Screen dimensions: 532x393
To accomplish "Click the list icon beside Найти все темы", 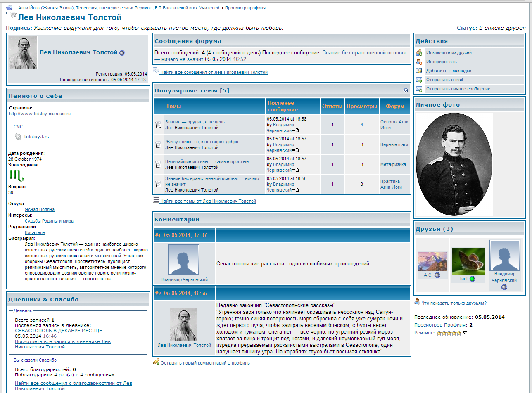I will tap(156, 200).
